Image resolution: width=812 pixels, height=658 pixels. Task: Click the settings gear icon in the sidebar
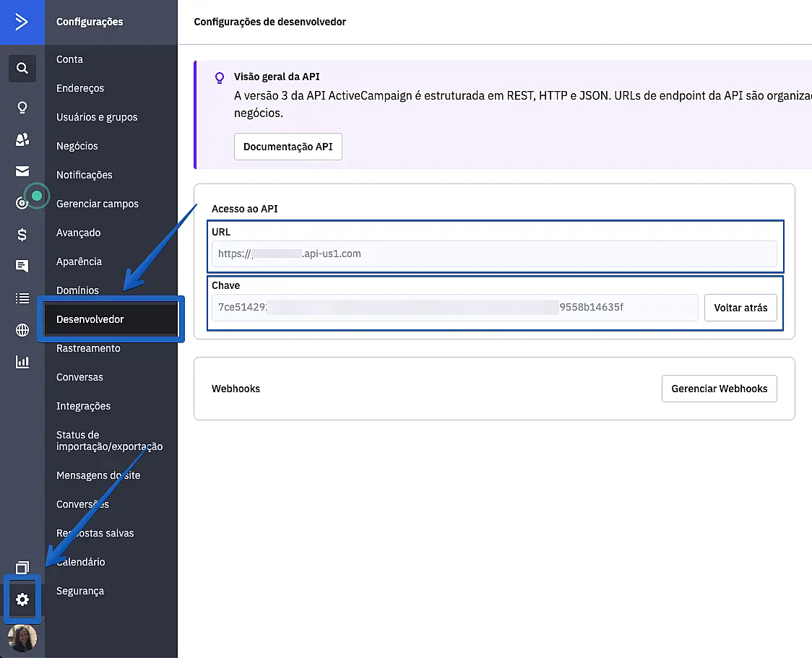coord(22,599)
